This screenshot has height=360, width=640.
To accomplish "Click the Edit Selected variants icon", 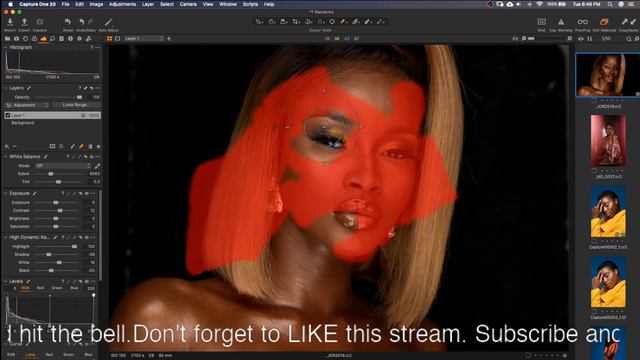I will [604, 22].
